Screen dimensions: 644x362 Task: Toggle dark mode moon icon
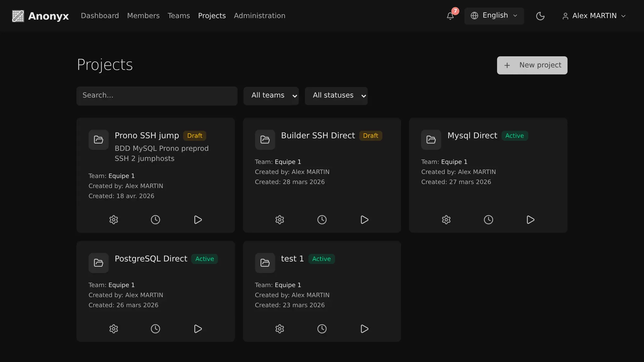tap(540, 16)
